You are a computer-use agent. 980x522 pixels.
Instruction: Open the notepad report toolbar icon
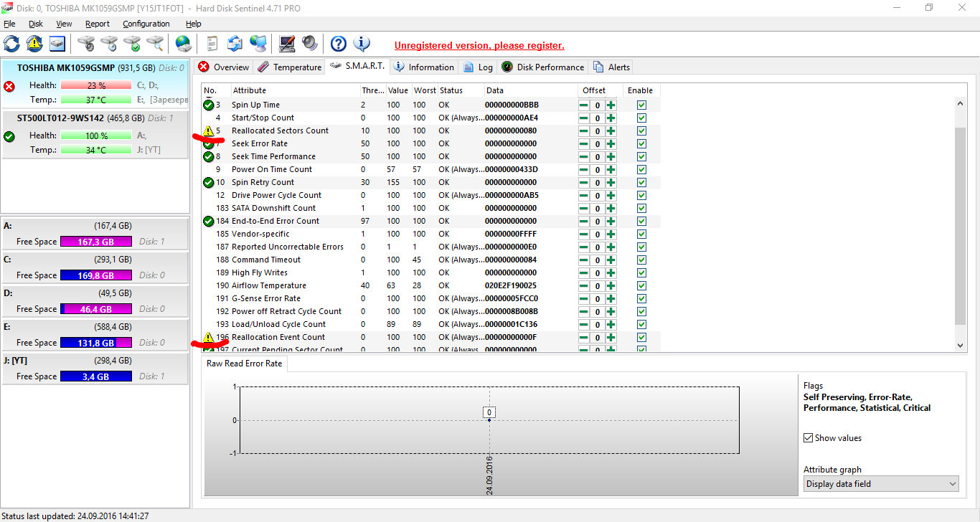[212, 44]
